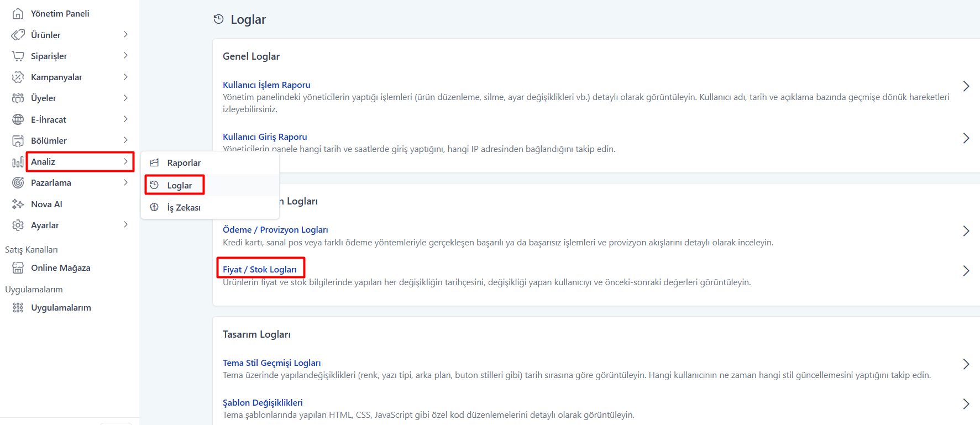Click arrow beside Ödeme / Provizyon Logları

[x=966, y=231]
